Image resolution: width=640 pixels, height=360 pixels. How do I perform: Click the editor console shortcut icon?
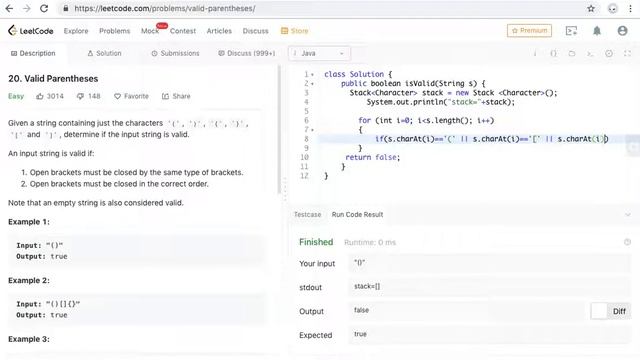pyautogui.click(x=590, y=53)
